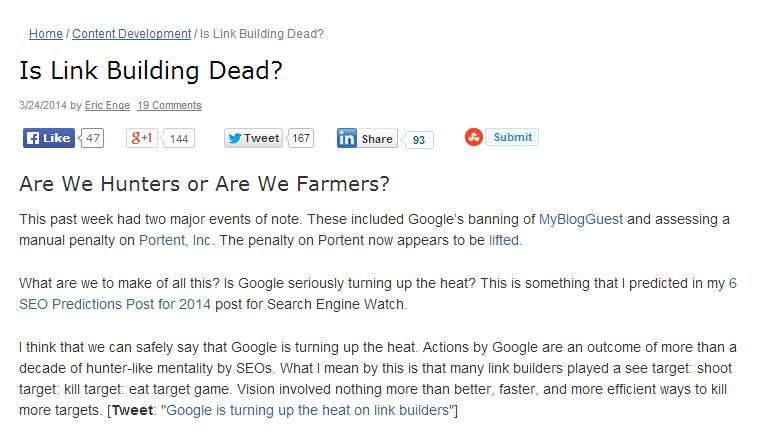Follow the Portent, Inc link
This screenshot has width=778, height=432.
(175, 240)
